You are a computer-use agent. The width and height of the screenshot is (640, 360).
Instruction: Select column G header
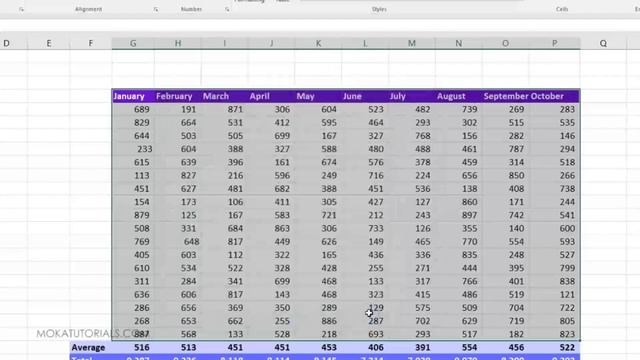pos(133,43)
